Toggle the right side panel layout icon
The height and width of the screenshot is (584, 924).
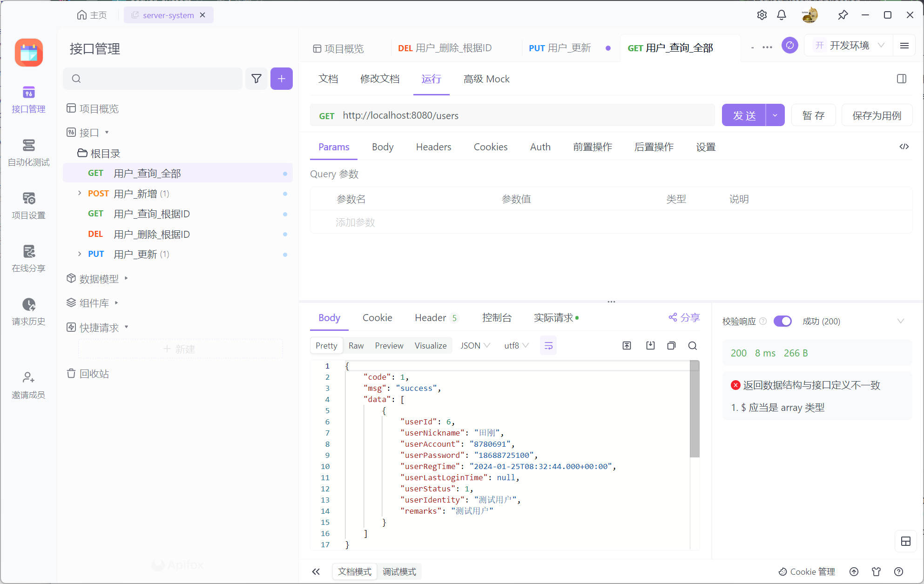point(902,79)
